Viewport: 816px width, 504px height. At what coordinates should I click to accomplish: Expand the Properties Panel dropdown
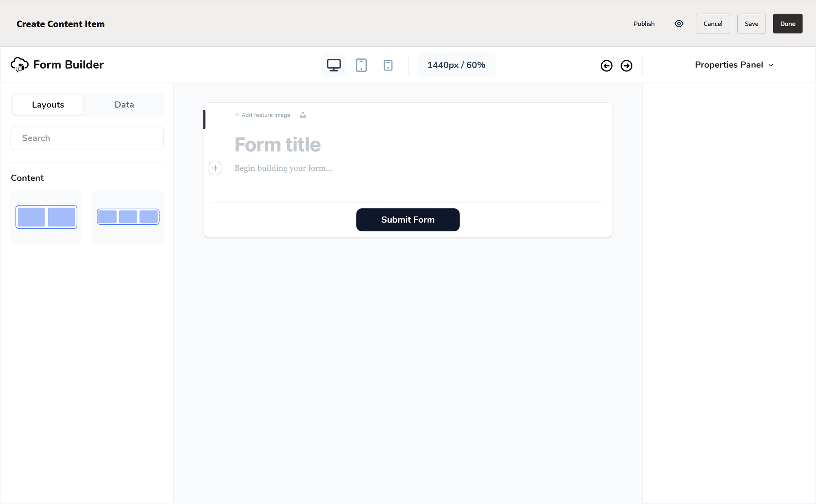coord(734,65)
